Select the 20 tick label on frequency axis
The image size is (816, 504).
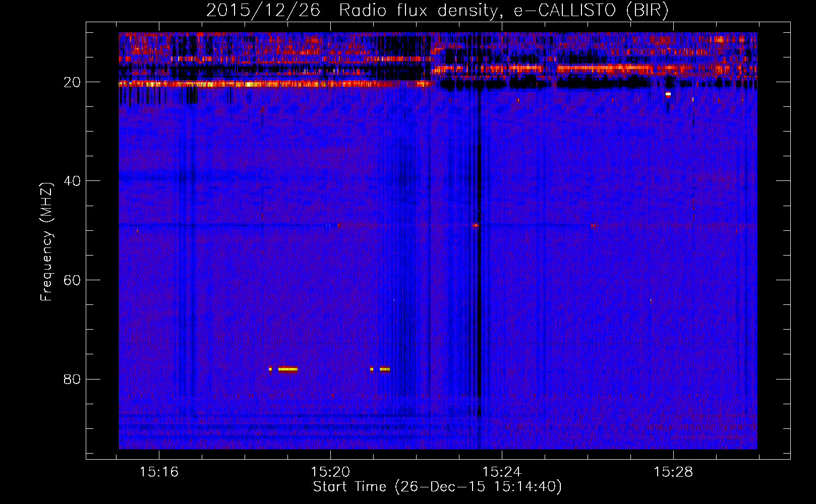pyautogui.click(x=73, y=82)
